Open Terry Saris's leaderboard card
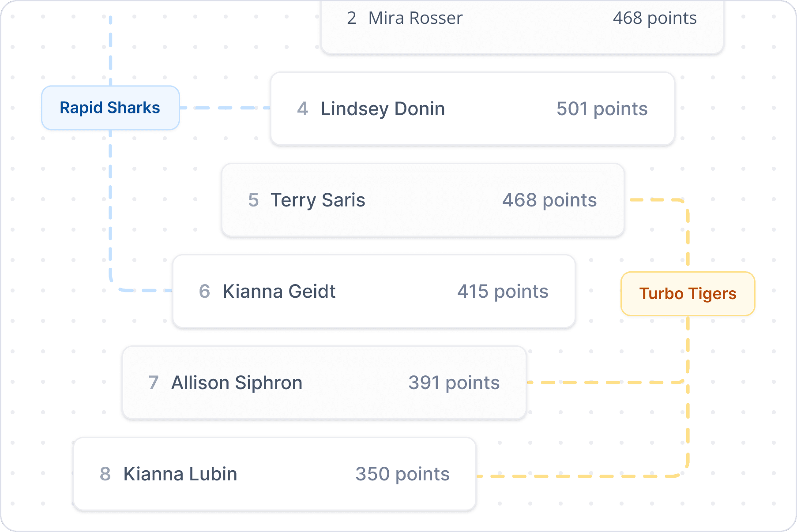This screenshot has height=532, width=797. point(423,200)
